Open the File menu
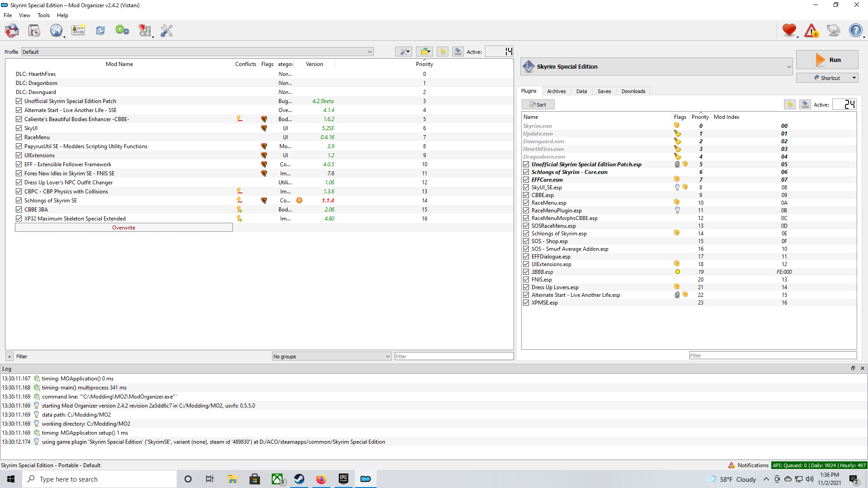This screenshot has height=488, width=868. click(x=8, y=15)
